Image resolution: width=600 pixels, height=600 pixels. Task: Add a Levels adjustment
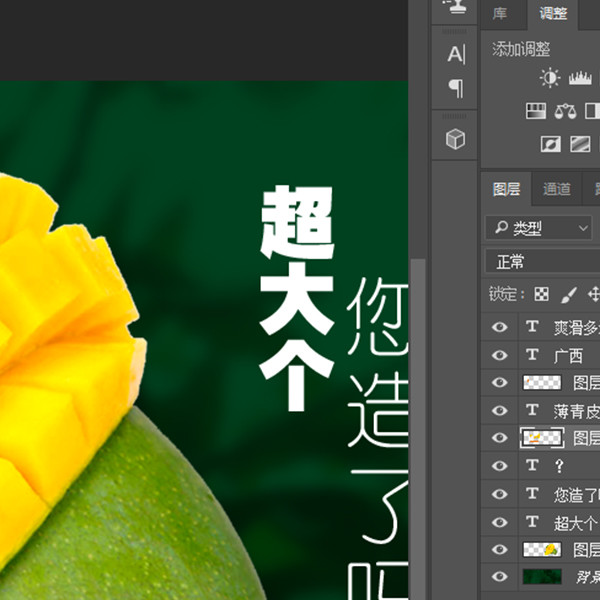(x=580, y=78)
